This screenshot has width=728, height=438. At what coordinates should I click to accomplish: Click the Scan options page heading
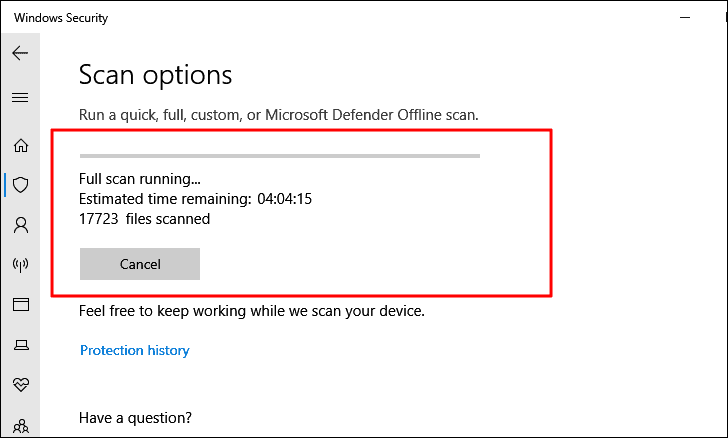[x=155, y=75]
